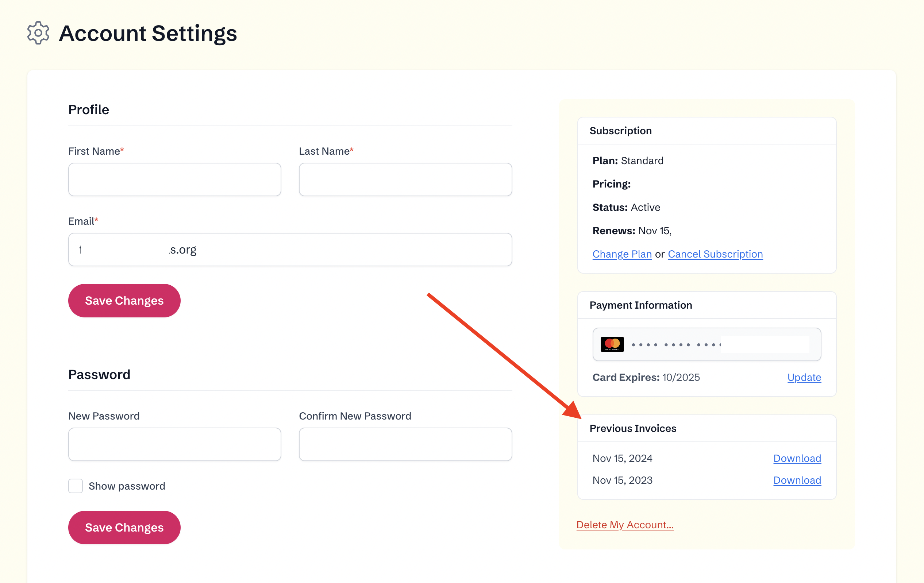Click the Subscription panel header
Viewport: 924px width, 583px height.
tap(620, 131)
